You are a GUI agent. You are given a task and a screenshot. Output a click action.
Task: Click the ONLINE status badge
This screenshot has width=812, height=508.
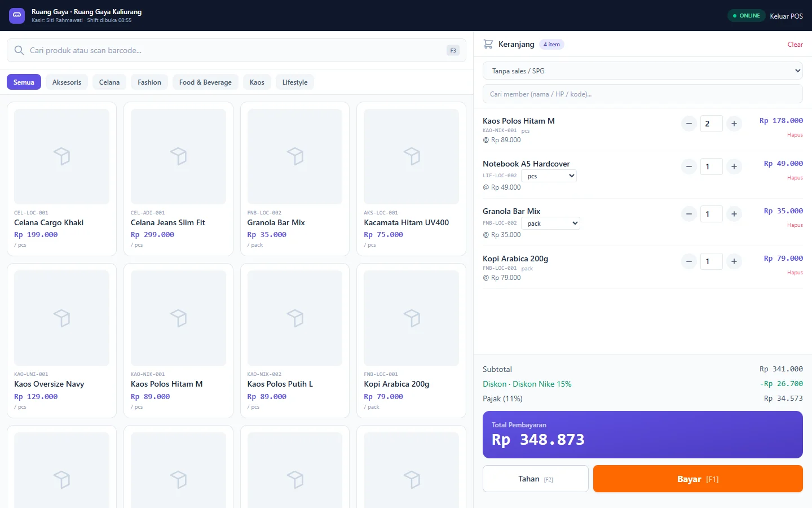746,16
